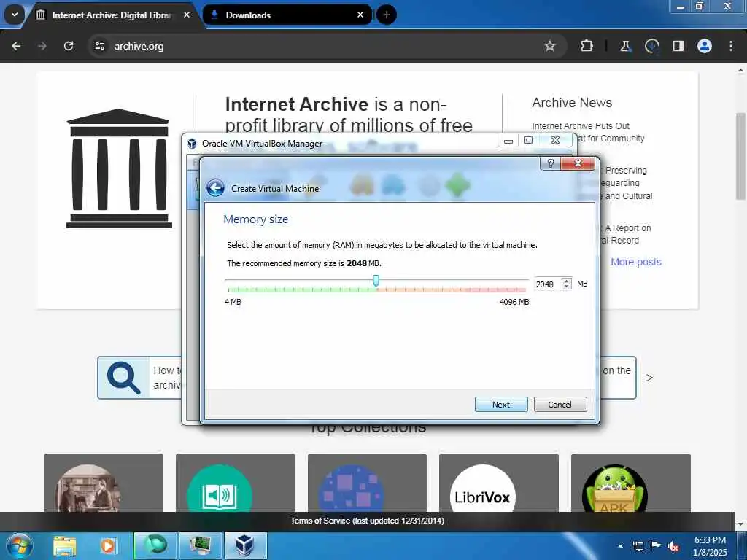The image size is (747, 560).
Task: Click the right chevron next to search box
Action: click(x=649, y=378)
